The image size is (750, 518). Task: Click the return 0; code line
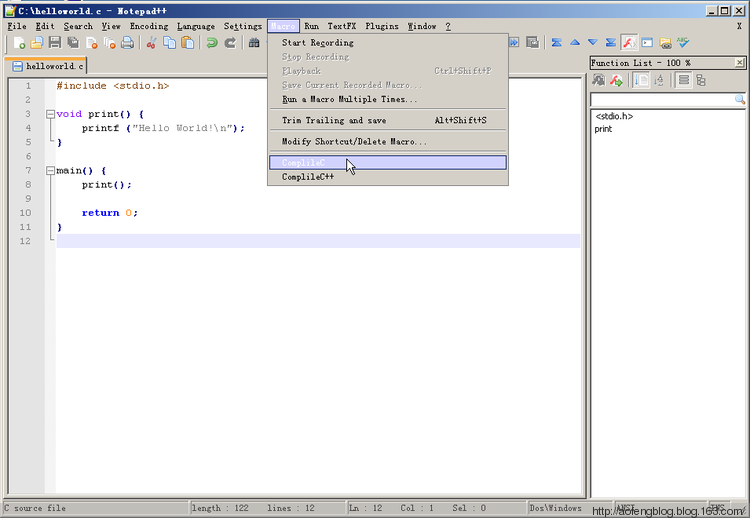coord(110,213)
